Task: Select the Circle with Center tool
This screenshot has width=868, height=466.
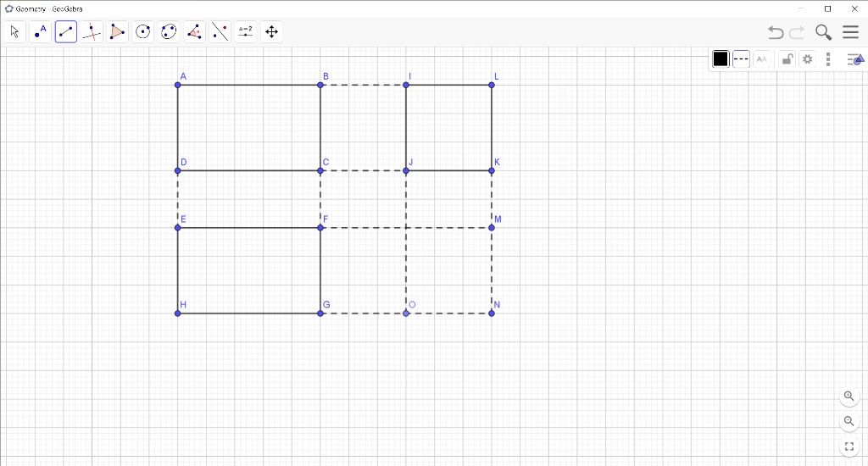Action: (142, 31)
